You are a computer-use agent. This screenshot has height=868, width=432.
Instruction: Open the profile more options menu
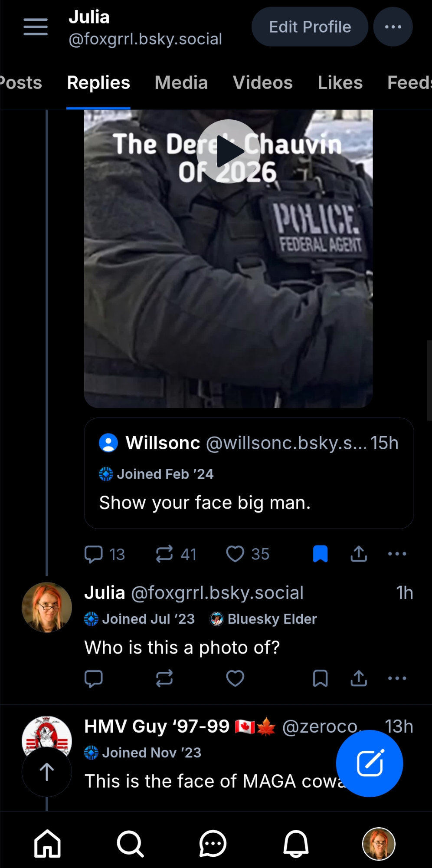coord(393,27)
